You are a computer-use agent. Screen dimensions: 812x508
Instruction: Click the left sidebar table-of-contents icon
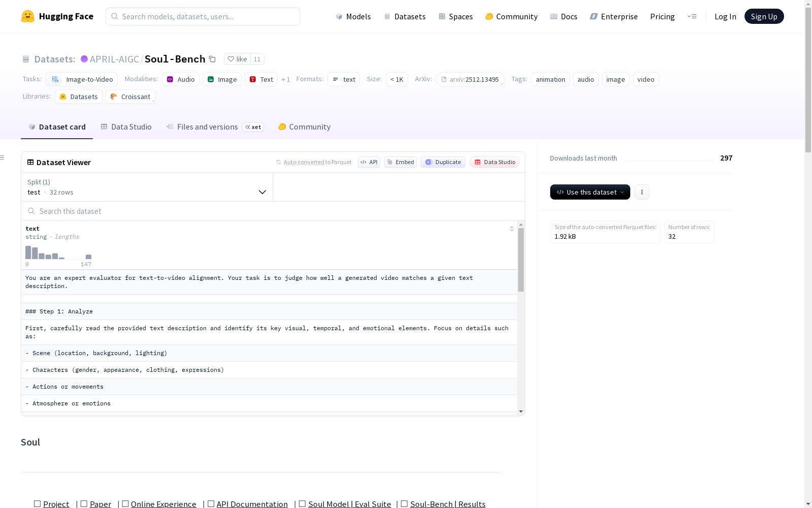tap(3, 157)
